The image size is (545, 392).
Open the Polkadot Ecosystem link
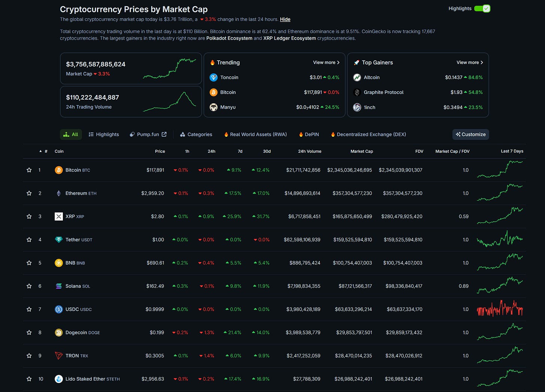(229, 38)
